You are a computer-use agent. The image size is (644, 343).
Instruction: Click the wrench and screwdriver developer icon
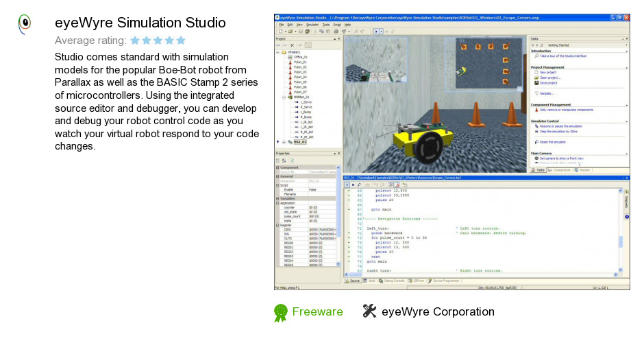(369, 311)
